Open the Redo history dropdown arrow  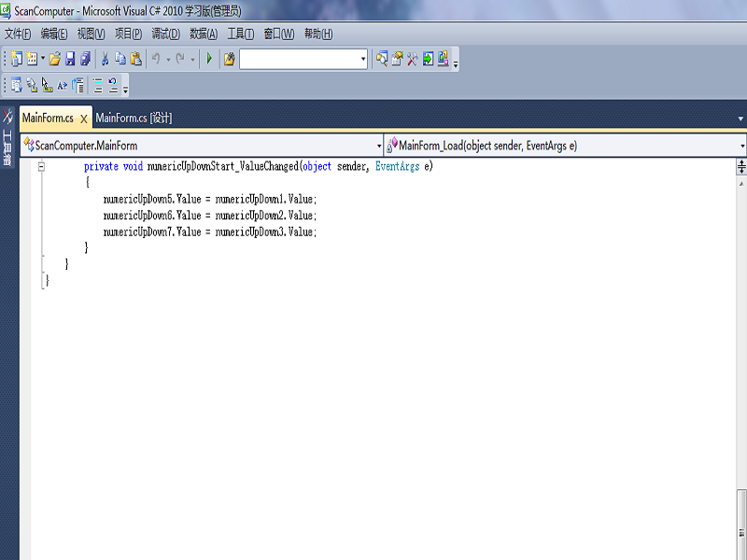pos(192,59)
